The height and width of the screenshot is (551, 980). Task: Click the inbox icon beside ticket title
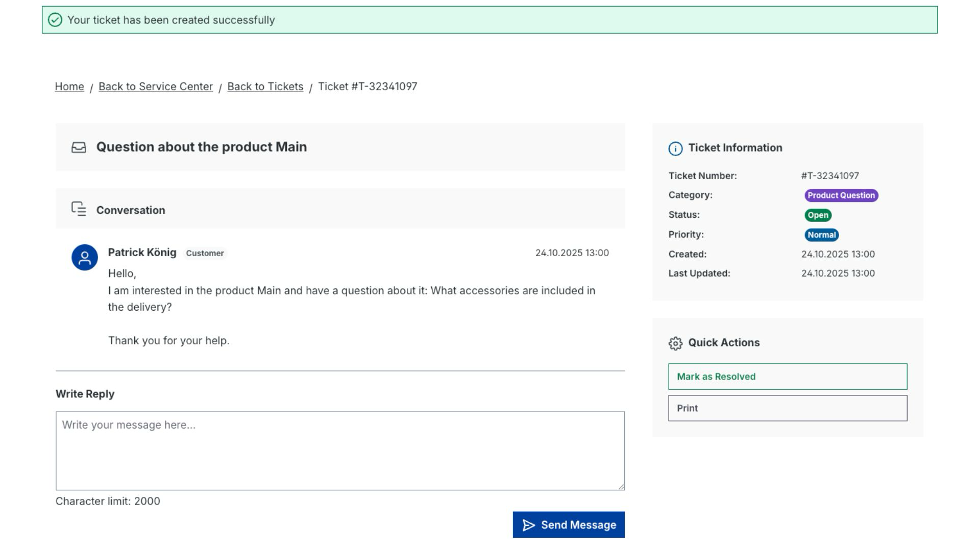[79, 147]
